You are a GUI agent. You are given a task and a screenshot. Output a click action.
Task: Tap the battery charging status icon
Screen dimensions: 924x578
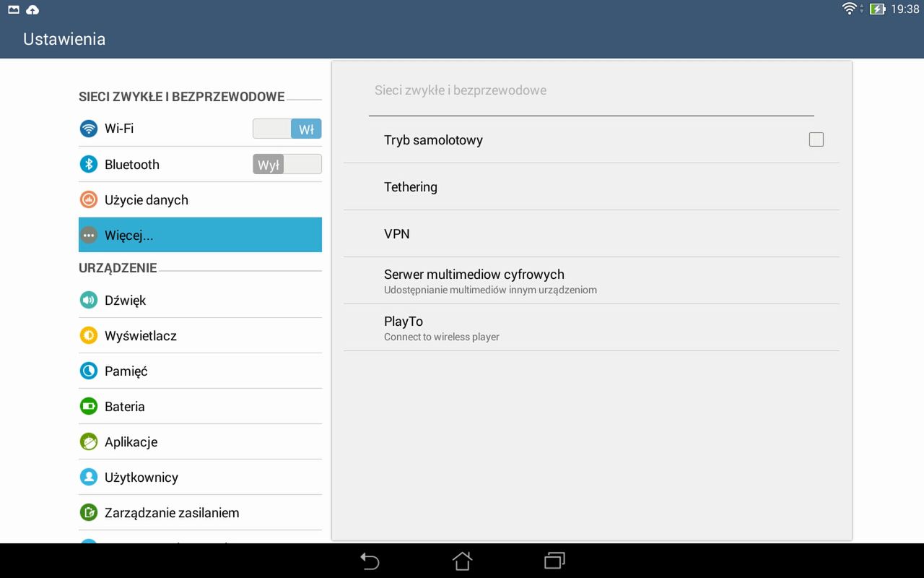(877, 9)
